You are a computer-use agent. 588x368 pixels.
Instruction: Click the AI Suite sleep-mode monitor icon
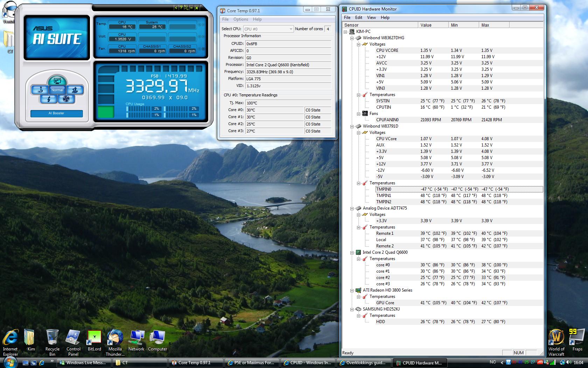click(57, 80)
